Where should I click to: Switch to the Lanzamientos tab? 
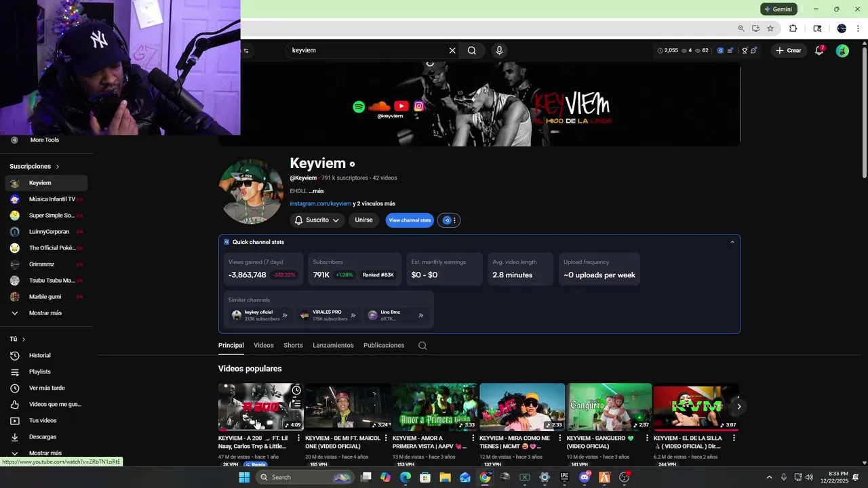click(x=333, y=345)
